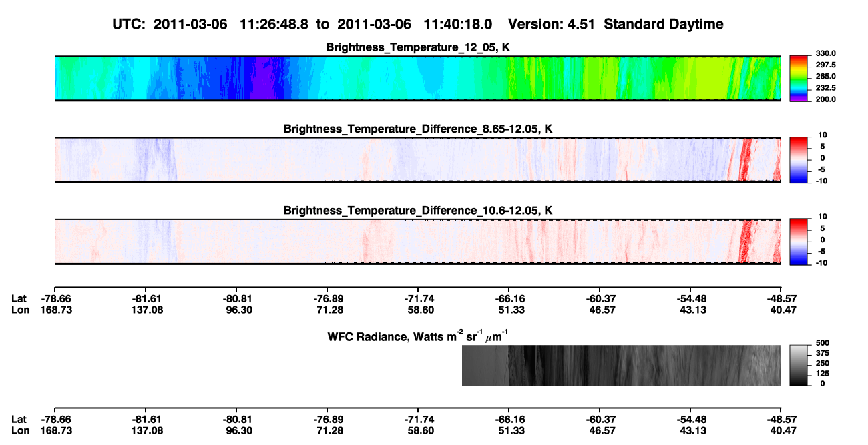
Task: Click the -48.57 latitude tick on the lower axis
Action: 781,419
